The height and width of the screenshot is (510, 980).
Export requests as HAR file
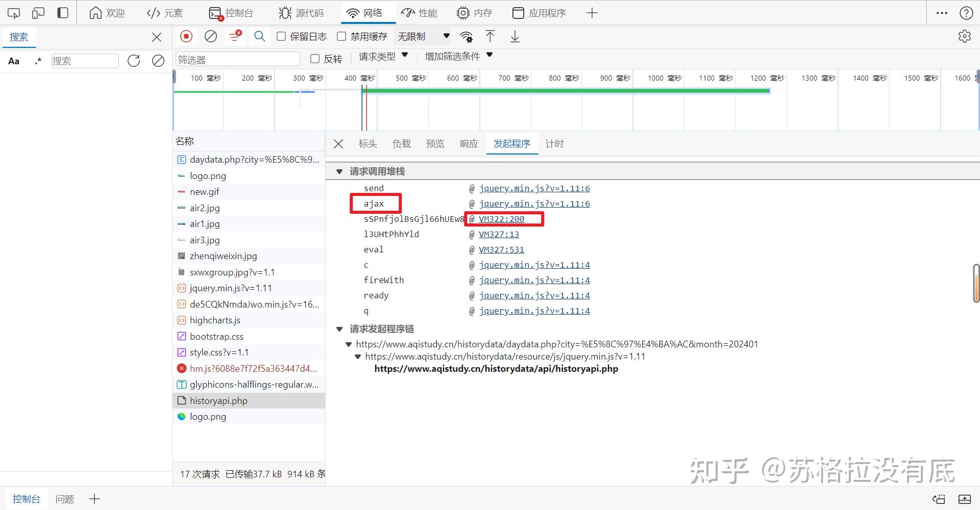click(x=514, y=36)
